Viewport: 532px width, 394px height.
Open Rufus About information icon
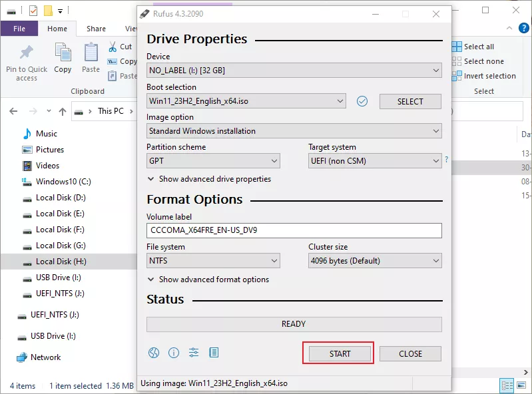coord(174,353)
